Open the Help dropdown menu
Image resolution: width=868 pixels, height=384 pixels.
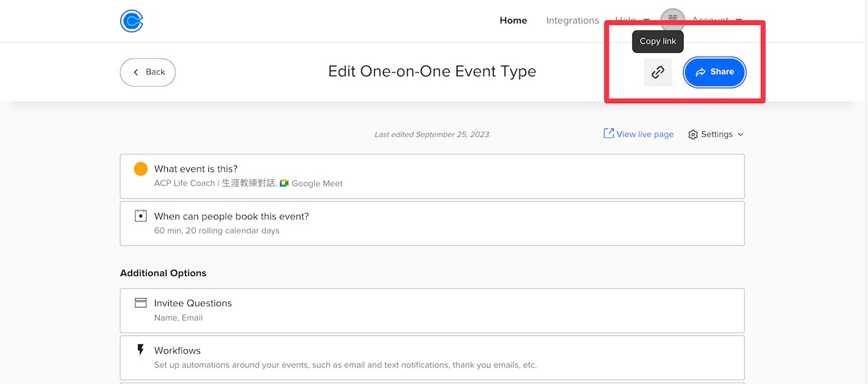(632, 20)
